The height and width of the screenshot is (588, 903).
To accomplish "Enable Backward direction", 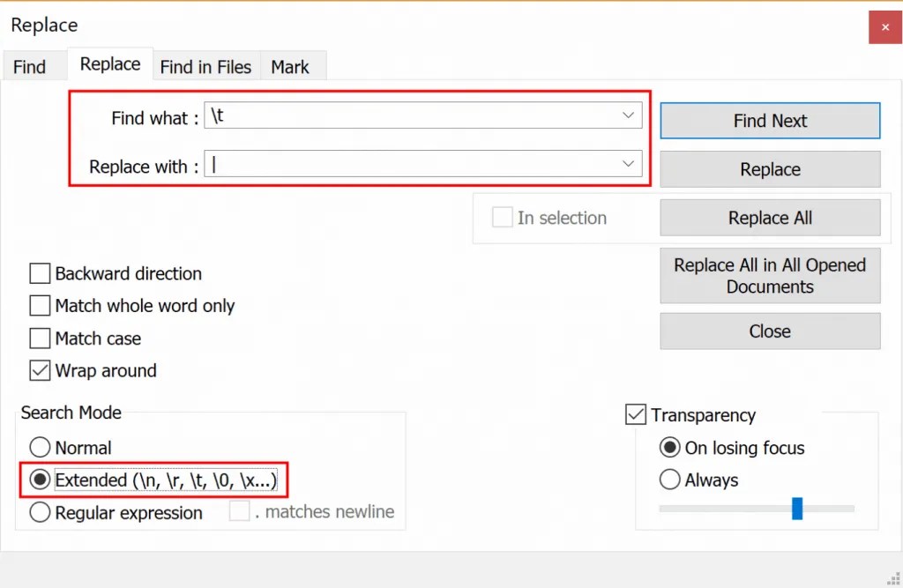I will coord(40,273).
